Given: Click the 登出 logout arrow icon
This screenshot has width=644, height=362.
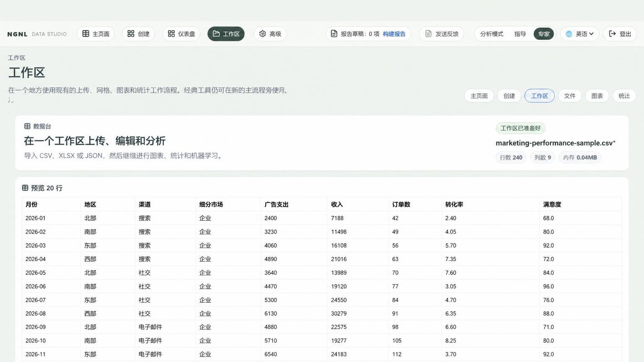Looking at the screenshot, I should point(612,34).
